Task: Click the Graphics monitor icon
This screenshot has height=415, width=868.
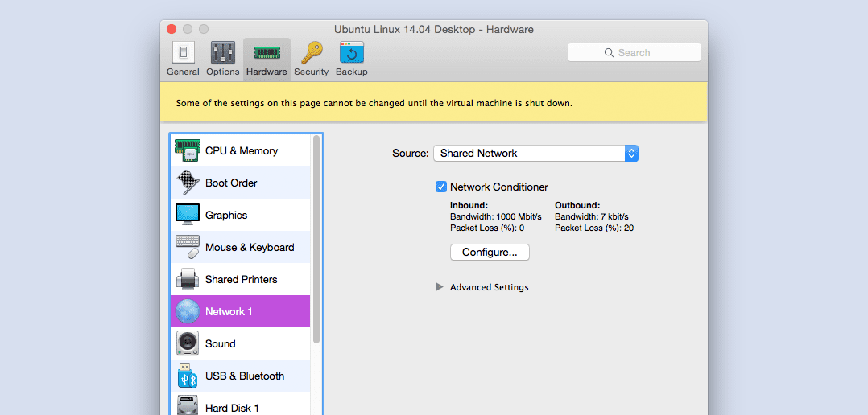Action: 187,215
